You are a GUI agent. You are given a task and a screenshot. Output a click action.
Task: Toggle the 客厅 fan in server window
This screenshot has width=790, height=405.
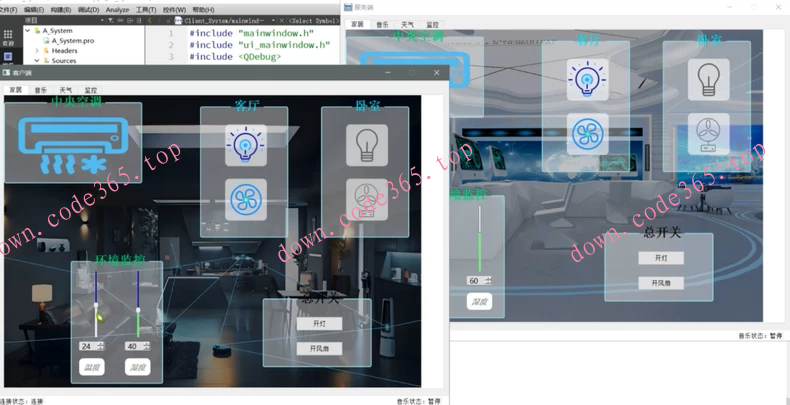pyautogui.click(x=587, y=134)
